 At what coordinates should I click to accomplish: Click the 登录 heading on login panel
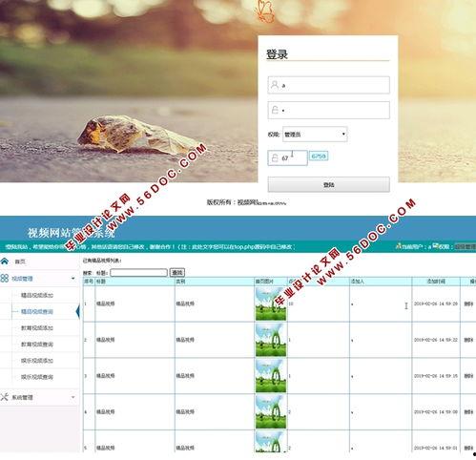coord(277,54)
